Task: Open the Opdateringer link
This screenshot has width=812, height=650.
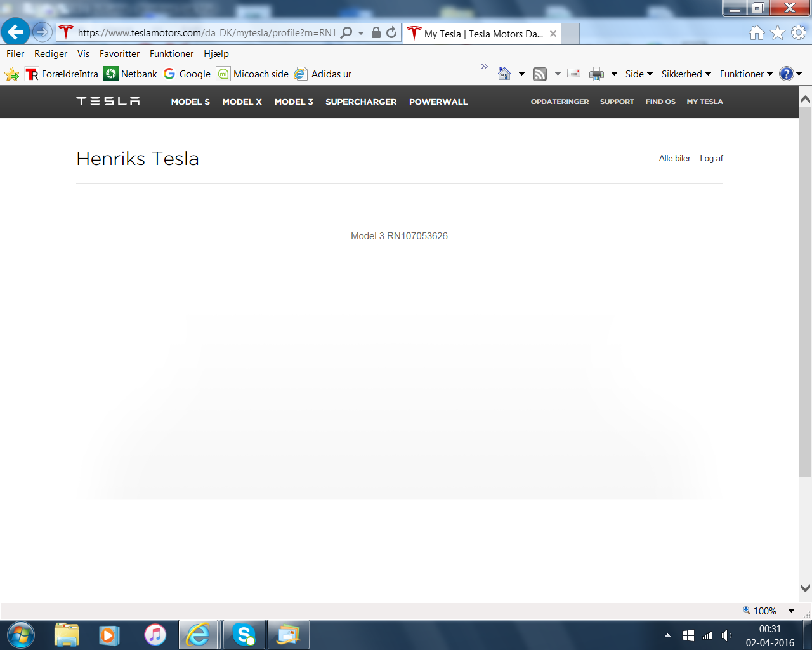Action: (x=560, y=102)
